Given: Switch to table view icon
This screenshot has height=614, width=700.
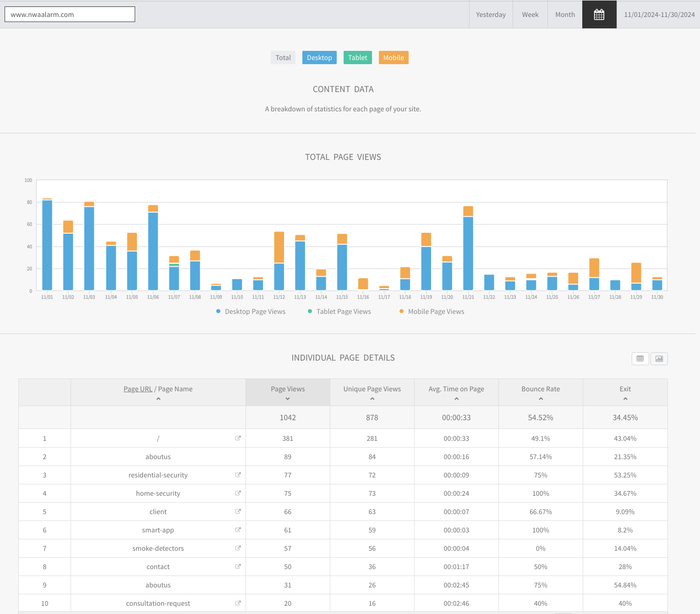Looking at the screenshot, I should [640, 359].
